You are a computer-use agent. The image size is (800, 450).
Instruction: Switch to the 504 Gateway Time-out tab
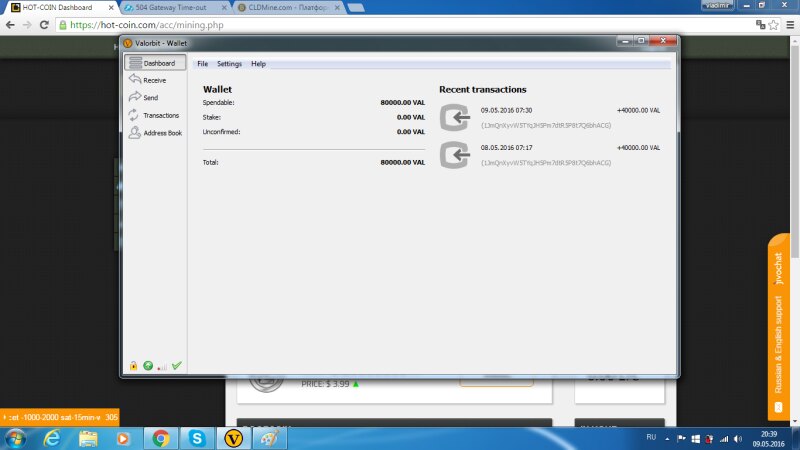pyautogui.click(x=170, y=7)
